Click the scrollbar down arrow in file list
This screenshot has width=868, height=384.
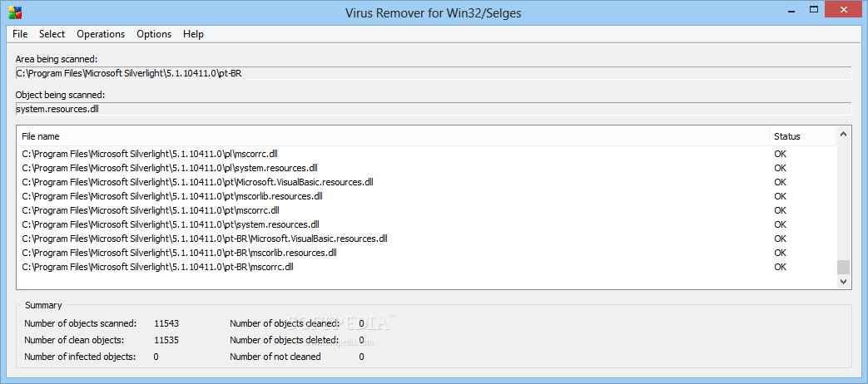click(x=842, y=281)
